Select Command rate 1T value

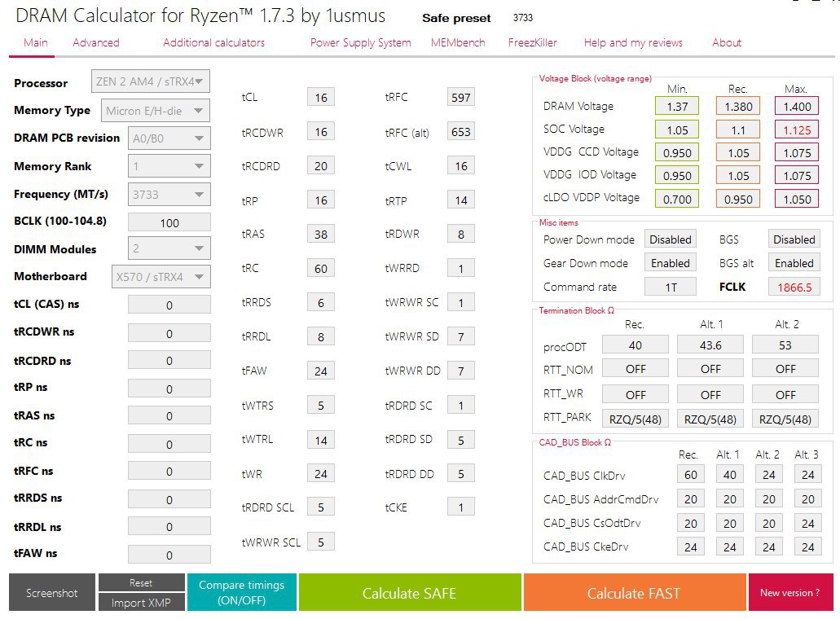[x=671, y=287]
